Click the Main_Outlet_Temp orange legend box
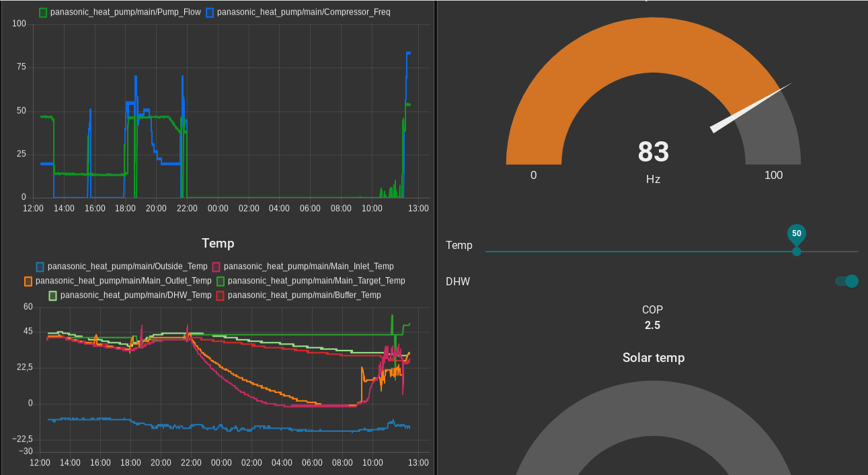The width and height of the screenshot is (868, 475). 28,281
